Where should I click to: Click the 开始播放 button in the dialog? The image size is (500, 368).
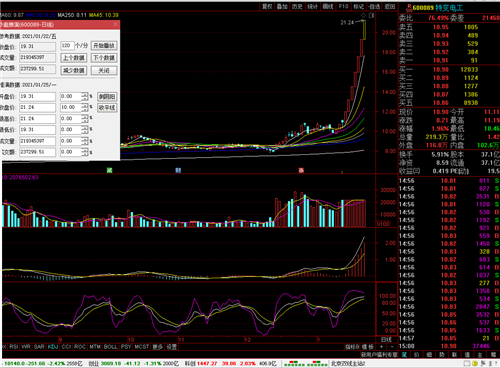tap(104, 46)
